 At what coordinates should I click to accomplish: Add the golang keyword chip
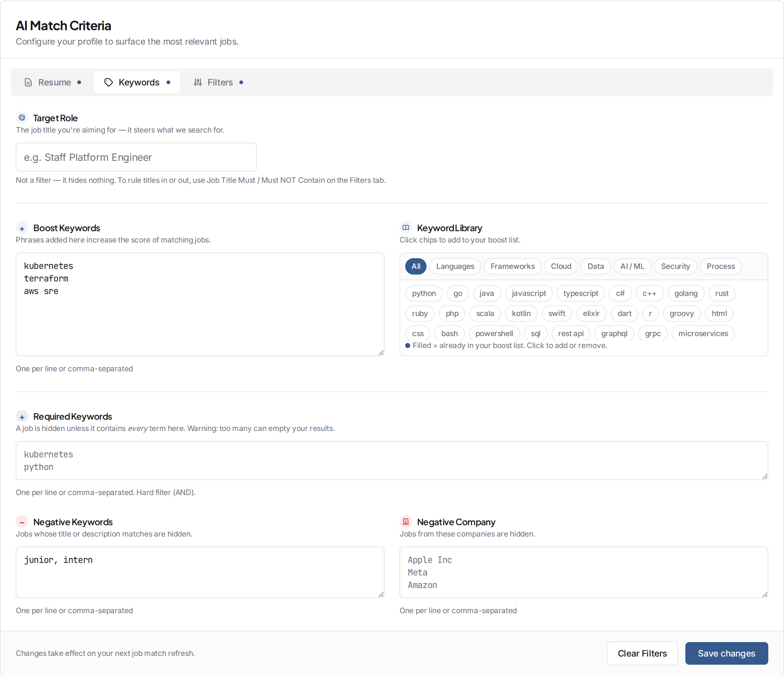pos(686,294)
